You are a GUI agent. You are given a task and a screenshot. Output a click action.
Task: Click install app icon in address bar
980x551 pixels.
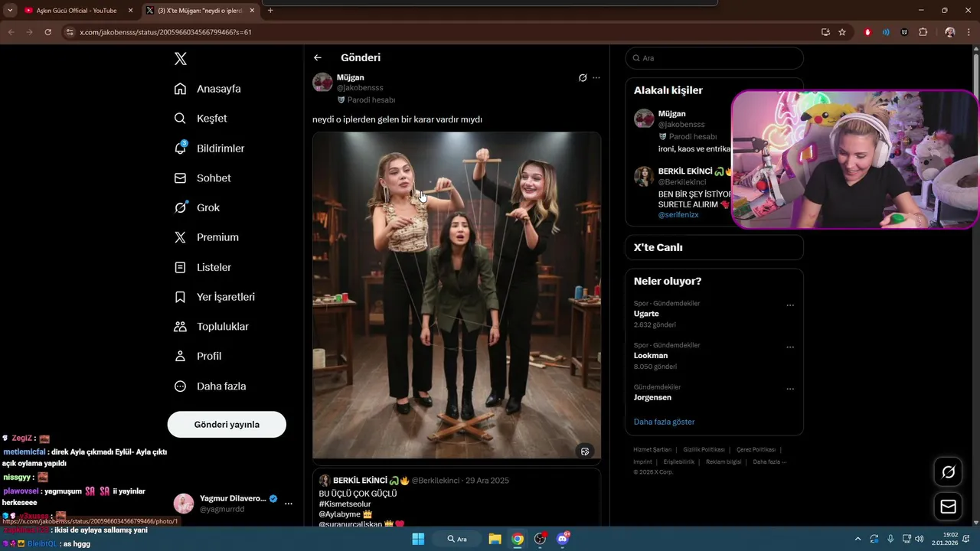[825, 32]
